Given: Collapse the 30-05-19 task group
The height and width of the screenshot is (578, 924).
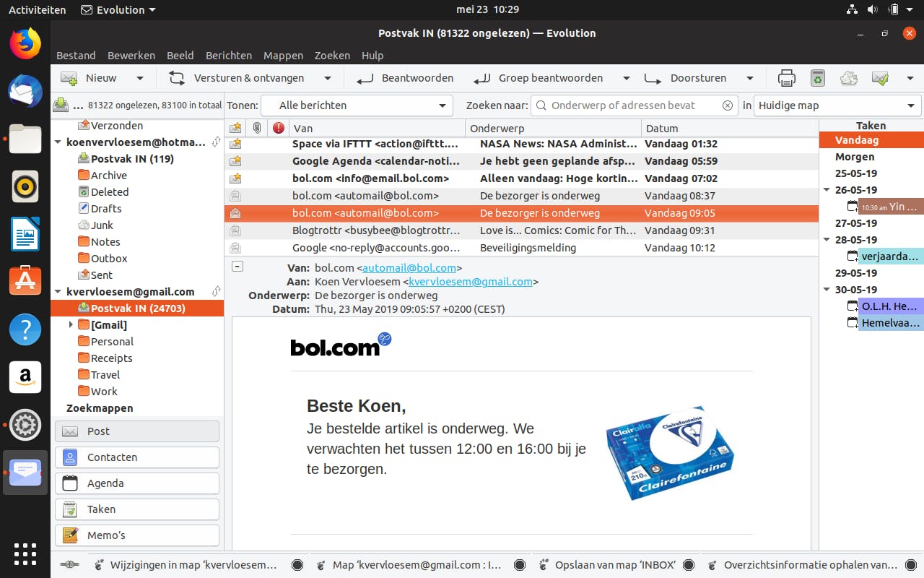Looking at the screenshot, I should 827,290.
